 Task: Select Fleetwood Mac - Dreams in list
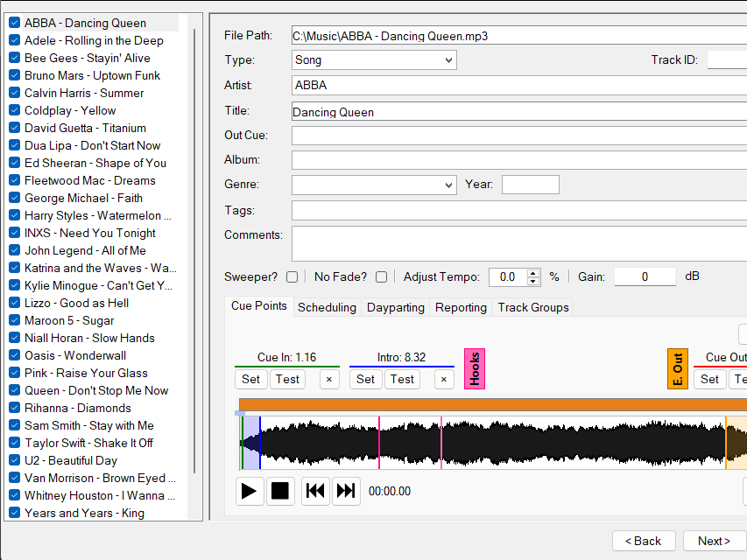click(x=90, y=180)
